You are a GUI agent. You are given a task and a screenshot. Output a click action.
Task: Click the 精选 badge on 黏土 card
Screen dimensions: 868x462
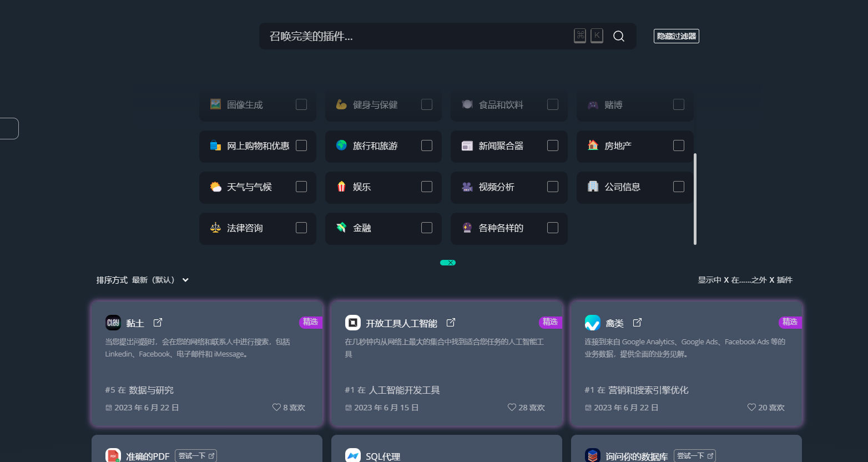pos(311,322)
